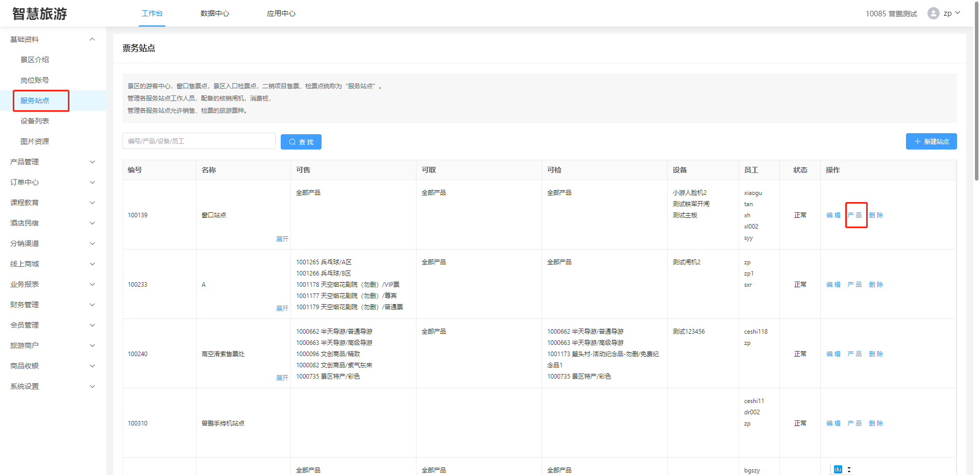Image resolution: width=980 pixels, height=475 pixels.
Task: Click the 新建站点 button
Action: click(931, 141)
